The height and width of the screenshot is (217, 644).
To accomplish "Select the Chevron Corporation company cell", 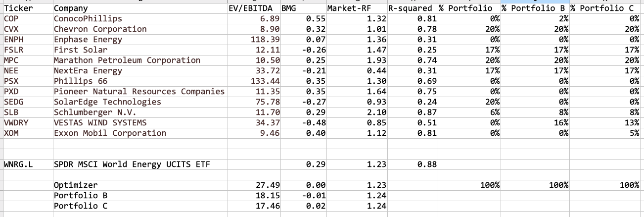I will [140, 29].
